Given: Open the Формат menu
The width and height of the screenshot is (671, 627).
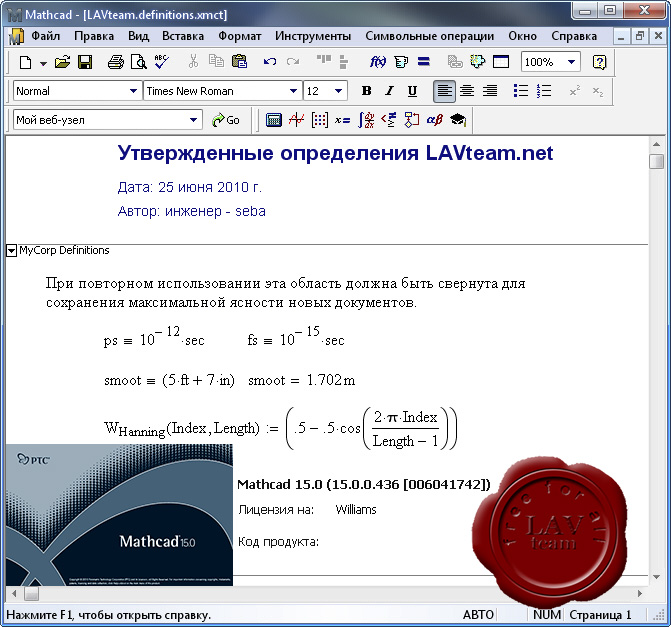Looking at the screenshot, I should click(x=240, y=36).
